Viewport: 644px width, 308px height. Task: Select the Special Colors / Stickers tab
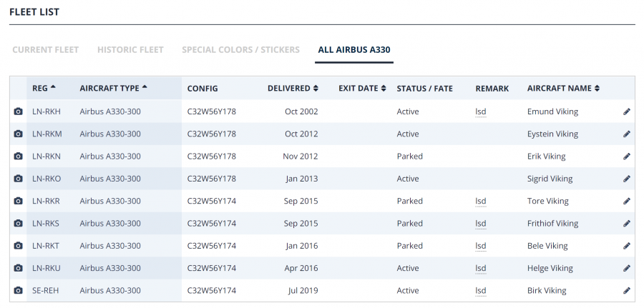pos(240,50)
